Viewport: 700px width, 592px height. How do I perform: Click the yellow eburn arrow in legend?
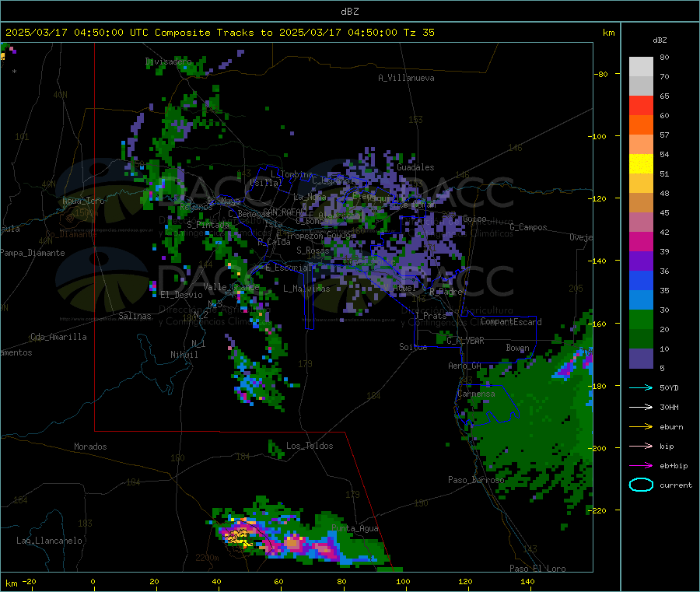(641, 427)
